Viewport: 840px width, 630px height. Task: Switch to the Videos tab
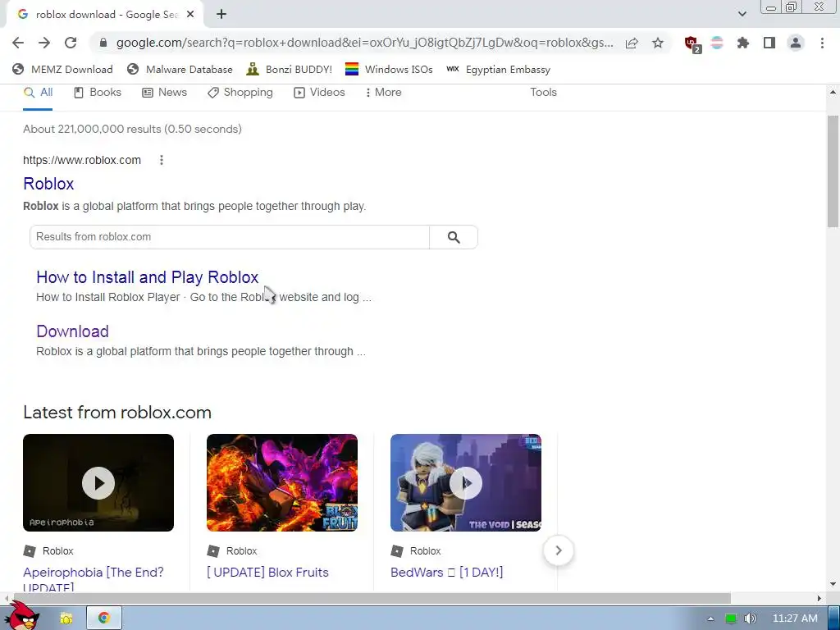[x=319, y=92]
